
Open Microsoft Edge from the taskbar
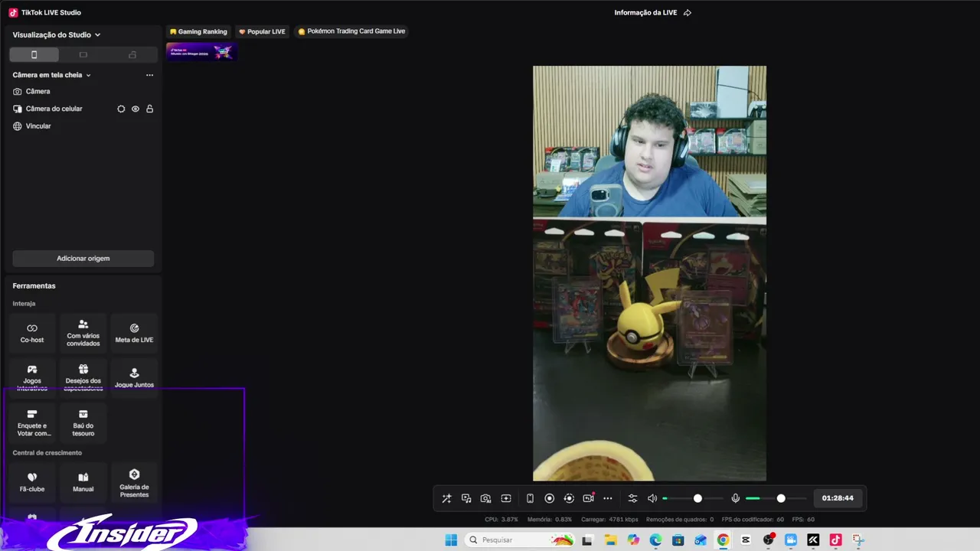click(655, 540)
